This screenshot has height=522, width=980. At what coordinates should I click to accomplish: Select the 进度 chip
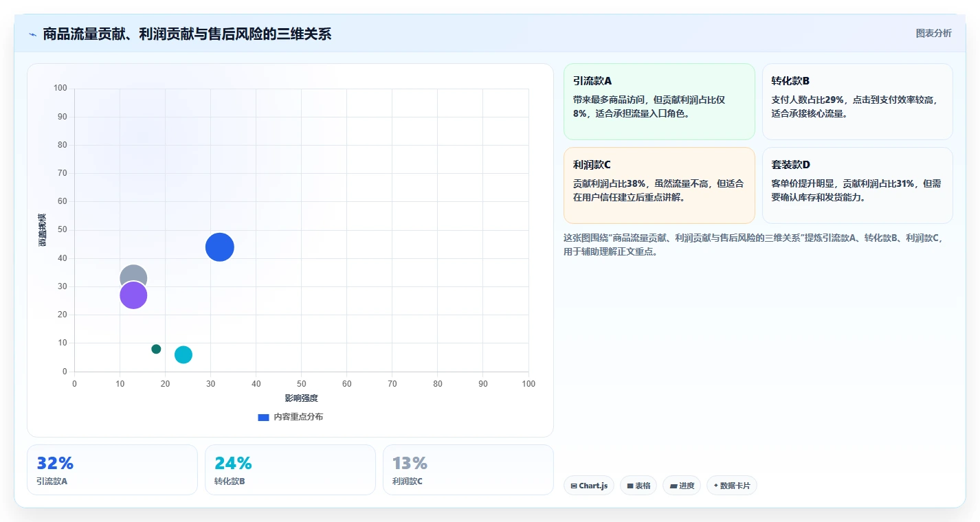pyautogui.click(x=682, y=486)
